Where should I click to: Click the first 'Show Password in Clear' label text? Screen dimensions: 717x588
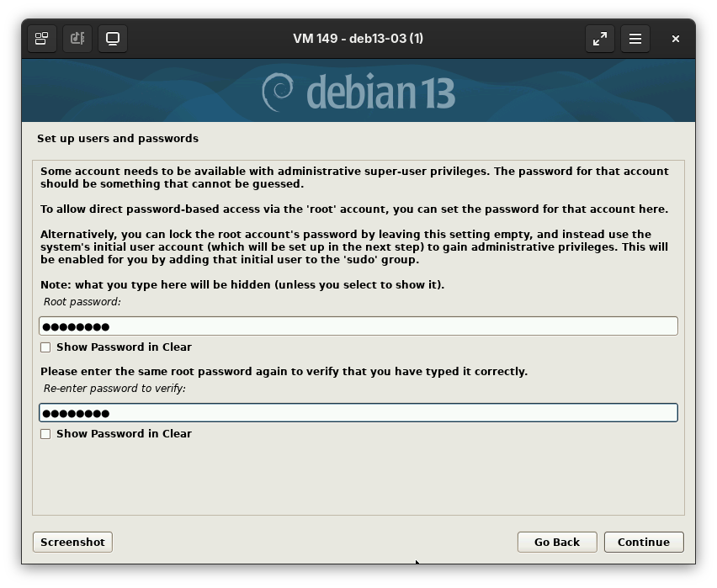(124, 347)
